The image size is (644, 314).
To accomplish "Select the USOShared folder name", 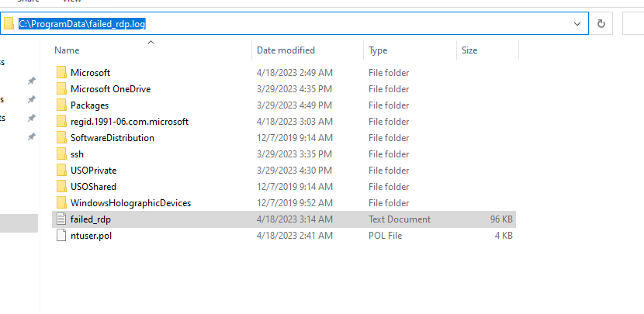I will [93, 187].
